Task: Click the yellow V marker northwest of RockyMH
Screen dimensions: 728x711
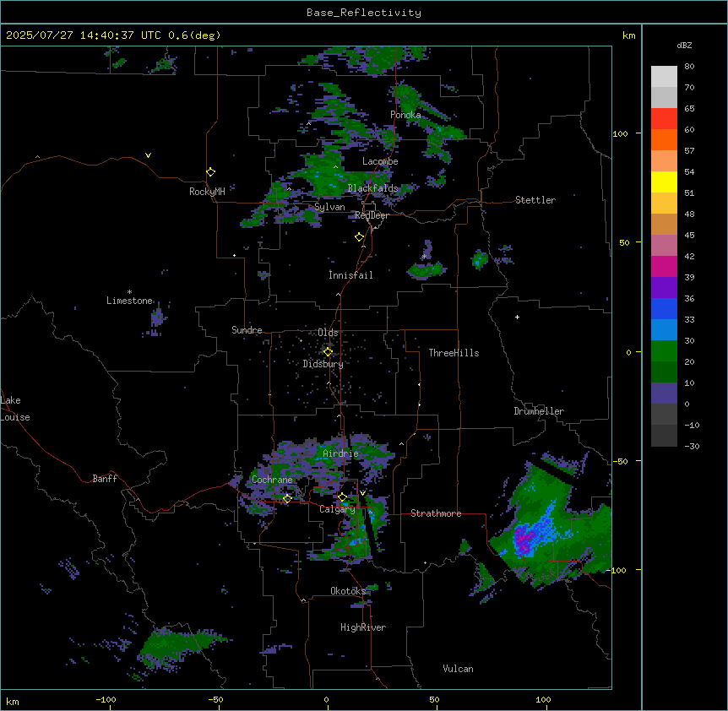Action: click(x=148, y=155)
